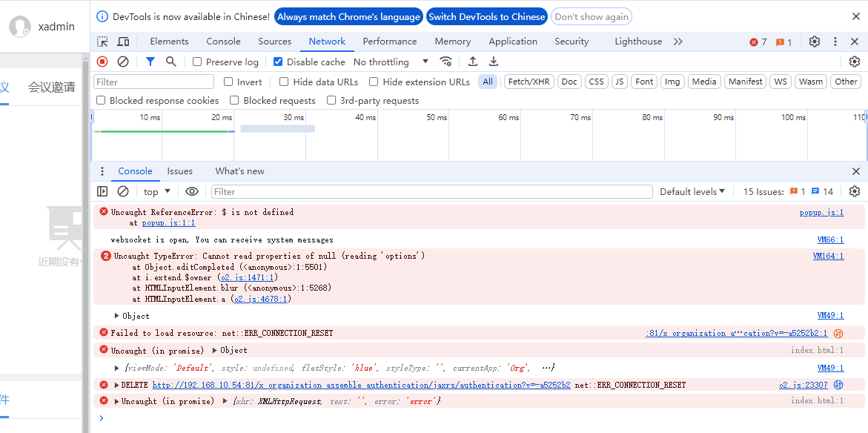
Task: Open DevTools settings gear
Action: click(815, 42)
